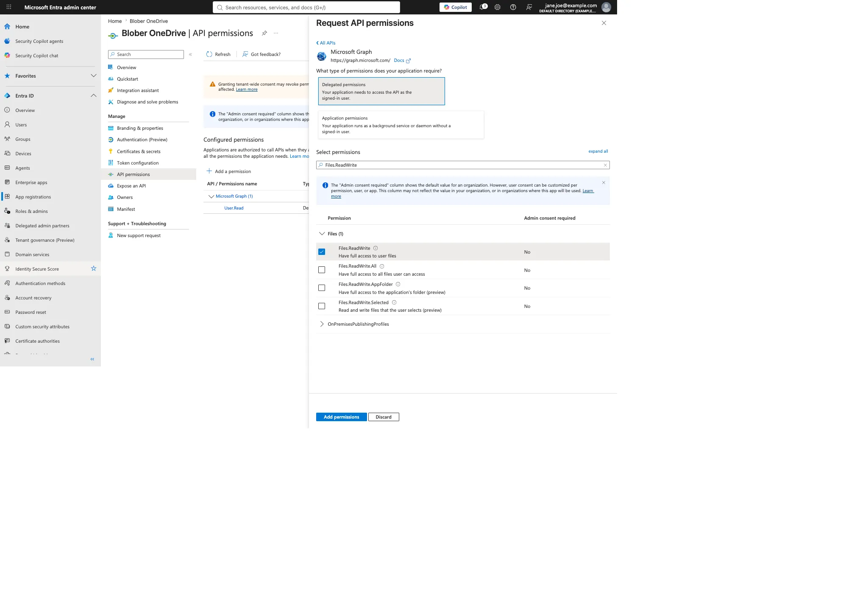Click Got feedback? toolbar item
This screenshot has height=615, width=868.
tap(262, 54)
